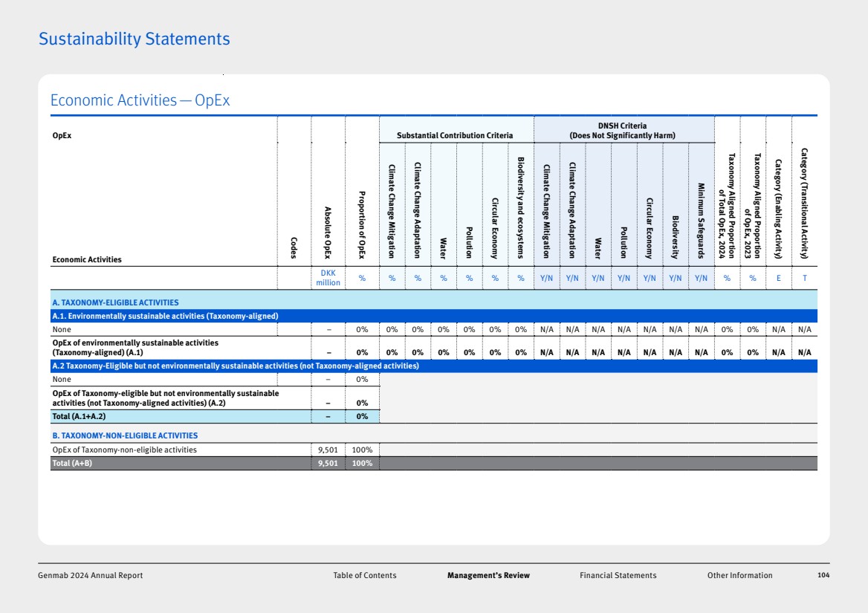This screenshot has width=868, height=613.
Task: Click the DKK million unit cell
Action: coord(328,278)
